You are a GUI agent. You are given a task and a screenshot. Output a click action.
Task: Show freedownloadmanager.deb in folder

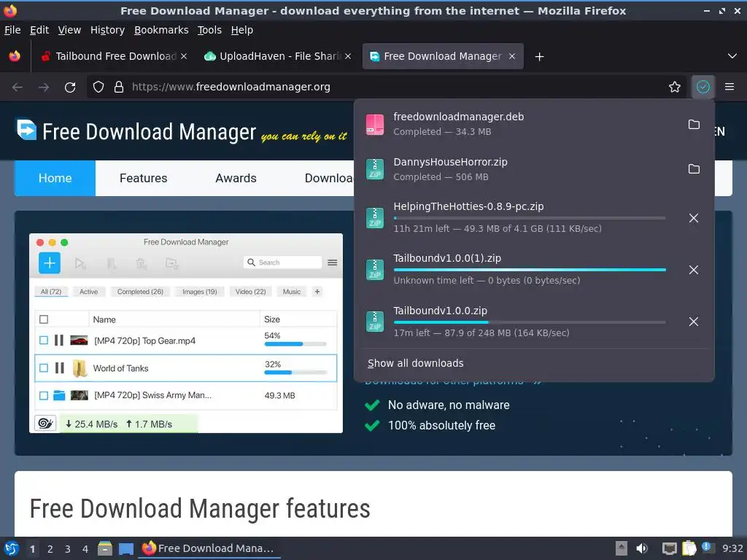tap(694, 124)
